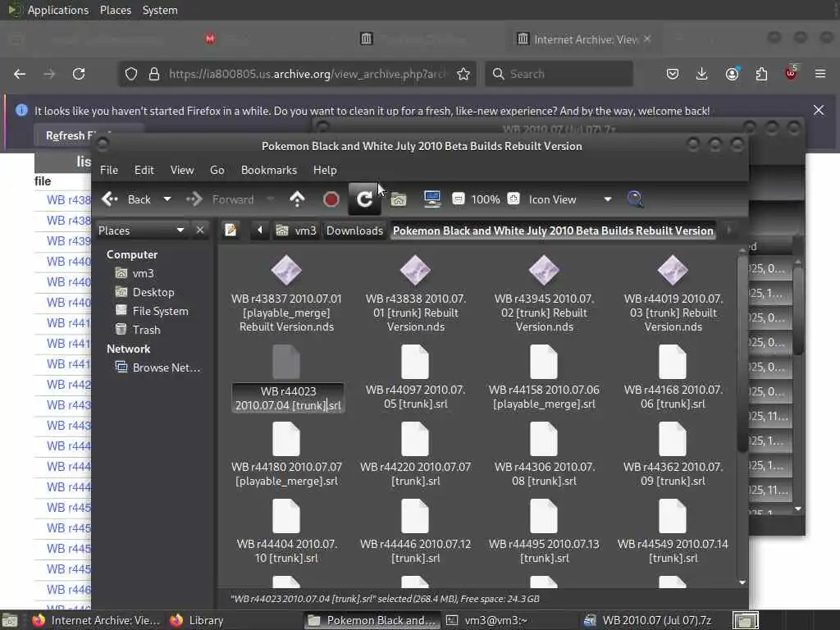Open the View menu
The height and width of the screenshot is (630, 840).
(x=182, y=170)
